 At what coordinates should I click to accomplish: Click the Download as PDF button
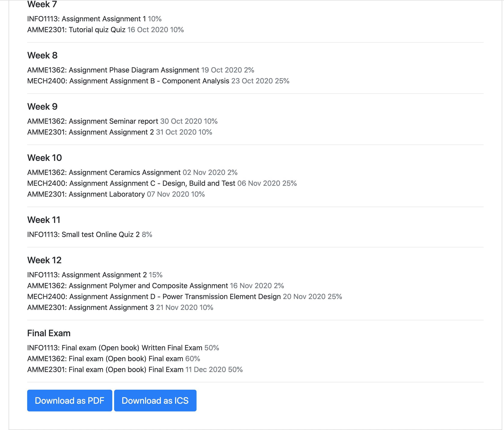[x=69, y=400]
